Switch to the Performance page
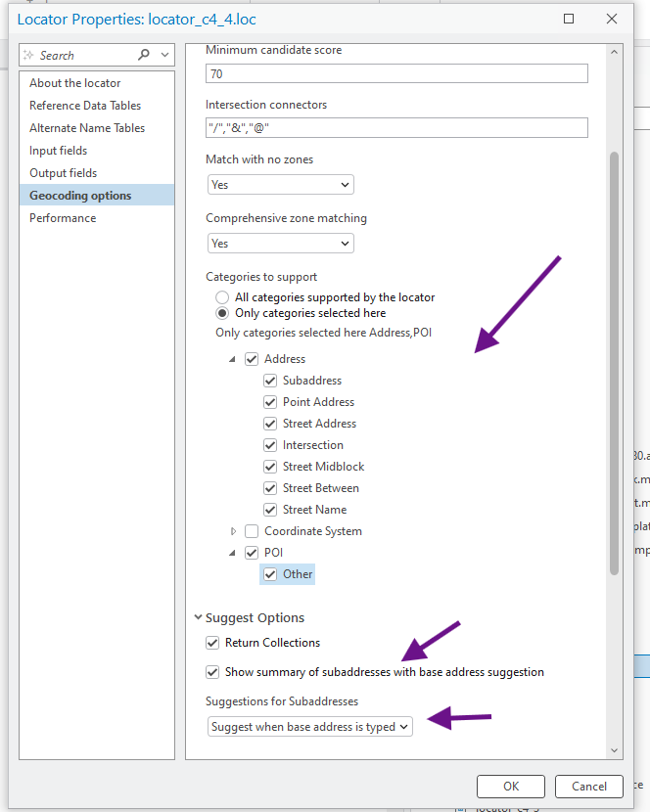650x812 pixels. pyautogui.click(x=63, y=218)
